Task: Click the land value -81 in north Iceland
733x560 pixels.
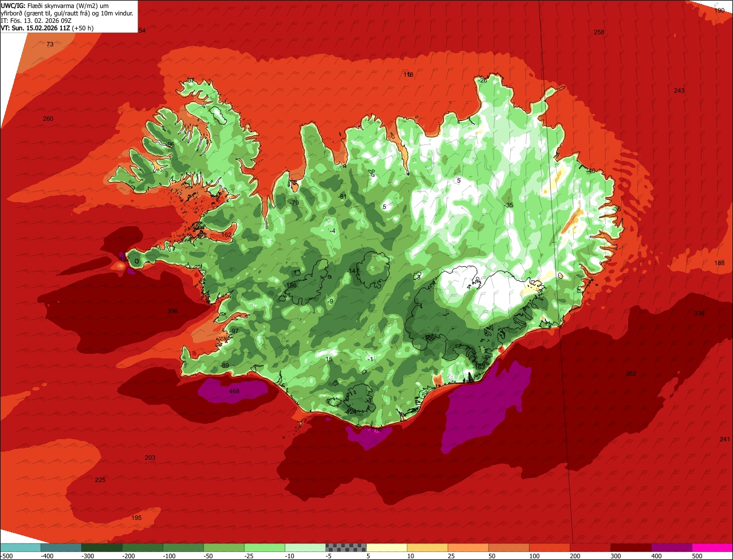Action: click(x=342, y=197)
